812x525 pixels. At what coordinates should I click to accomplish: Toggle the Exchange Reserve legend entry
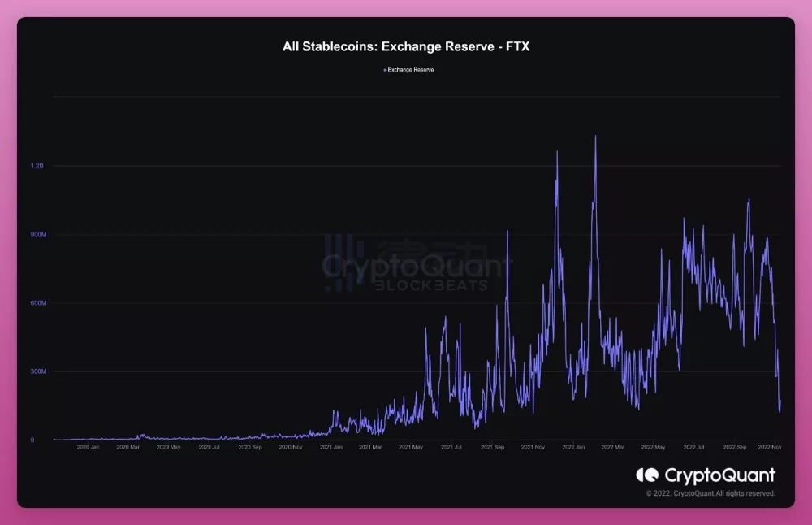[408, 69]
